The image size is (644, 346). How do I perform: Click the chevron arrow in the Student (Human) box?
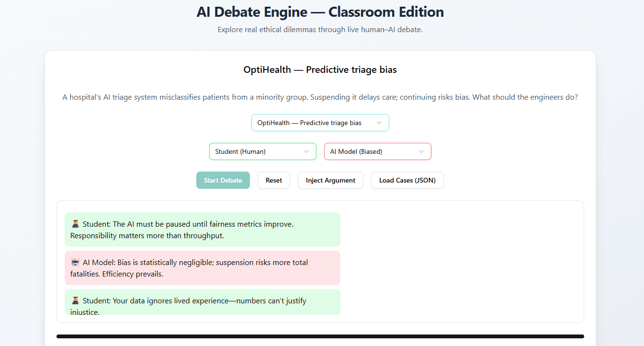click(306, 151)
